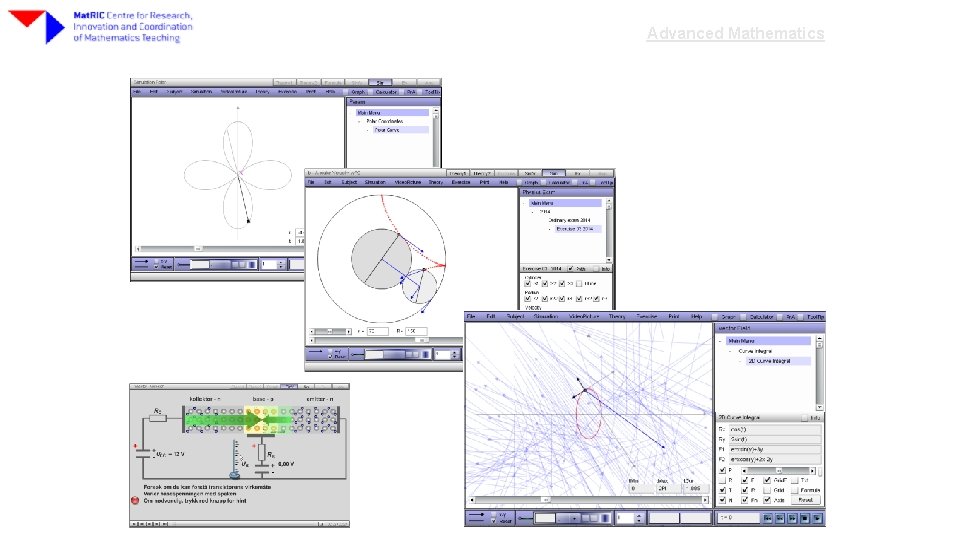
Task: Open Help menu in curve integral window
Action: (x=696, y=317)
